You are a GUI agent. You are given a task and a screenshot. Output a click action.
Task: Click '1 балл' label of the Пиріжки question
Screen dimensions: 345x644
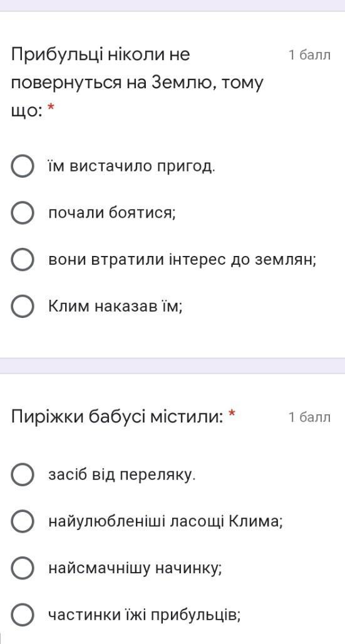pyautogui.click(x=309, y=417)
